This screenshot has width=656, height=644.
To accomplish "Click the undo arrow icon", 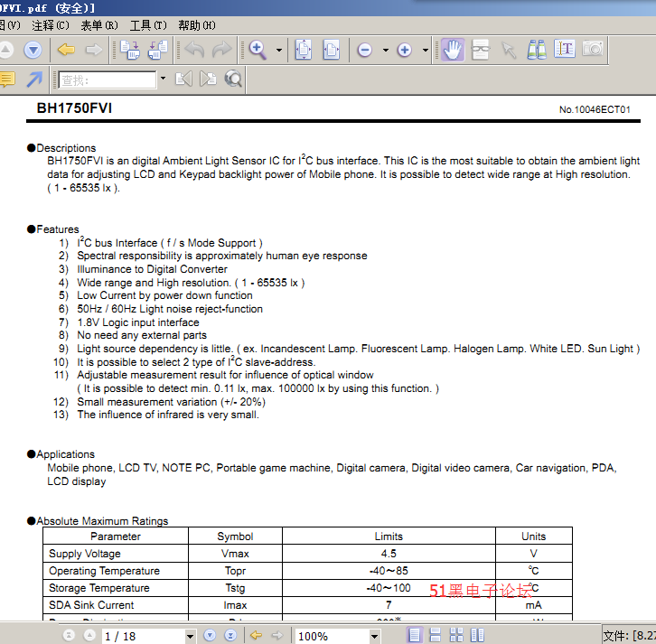I will click(194, 50).
